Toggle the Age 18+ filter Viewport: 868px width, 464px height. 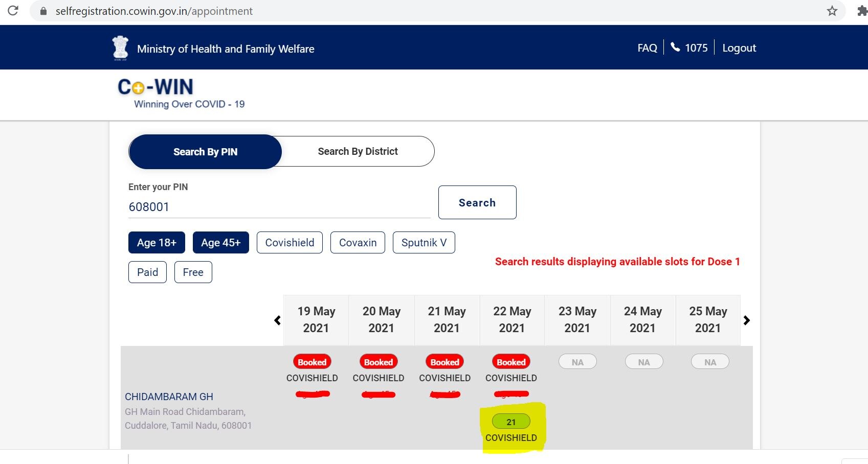157,242
